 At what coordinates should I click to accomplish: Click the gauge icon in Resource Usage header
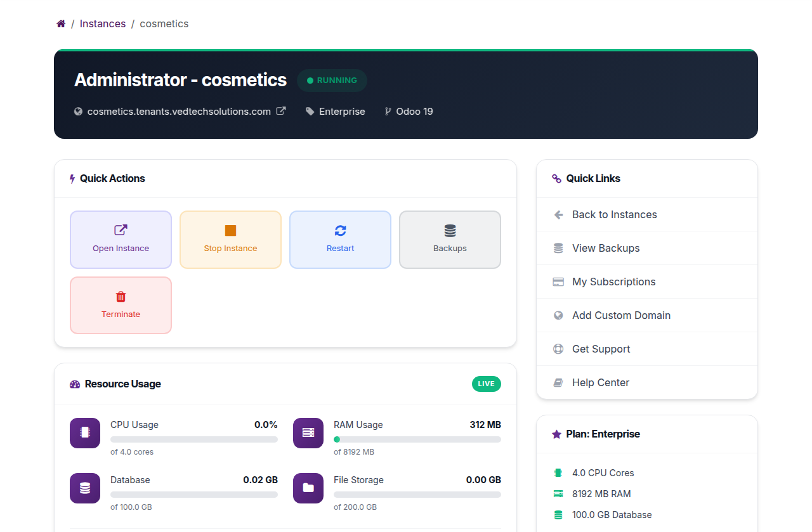(x=75, y=384)
